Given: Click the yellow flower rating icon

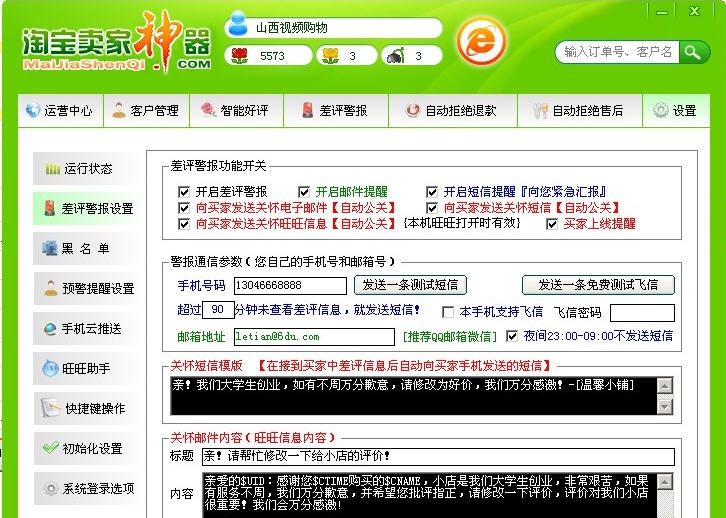Looking at the screenshot, I should coord(330,56).
